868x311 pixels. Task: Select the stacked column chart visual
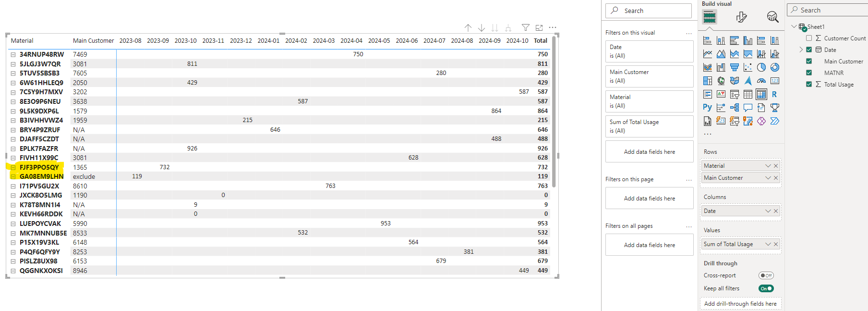click(x=721, y=41)
